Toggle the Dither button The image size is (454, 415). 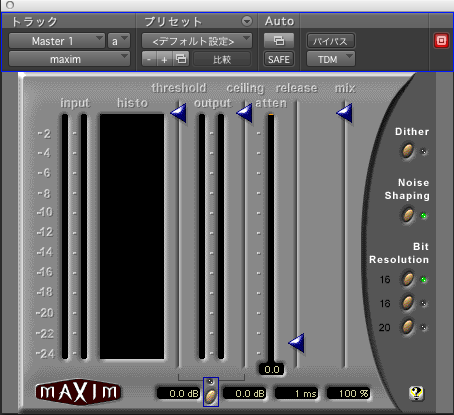click(x=408, y=151)
